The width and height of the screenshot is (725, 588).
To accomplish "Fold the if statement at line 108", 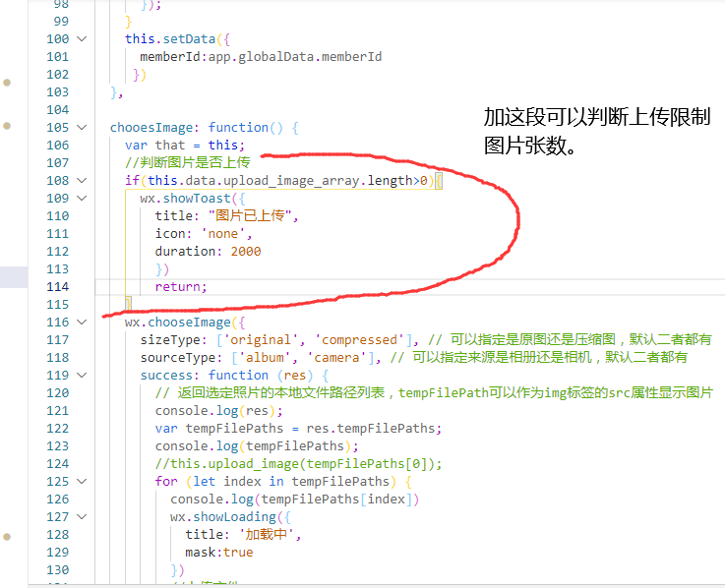I will pyautogui.click(x=82, y=181).
